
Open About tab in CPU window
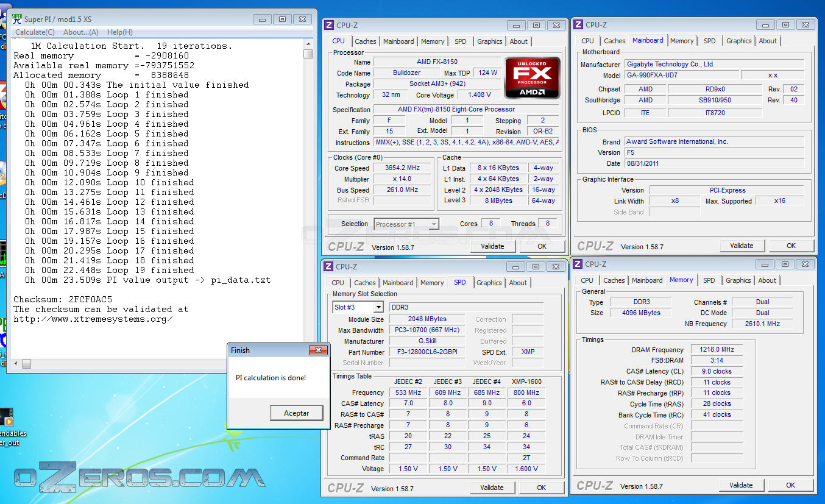coord(519,41)
